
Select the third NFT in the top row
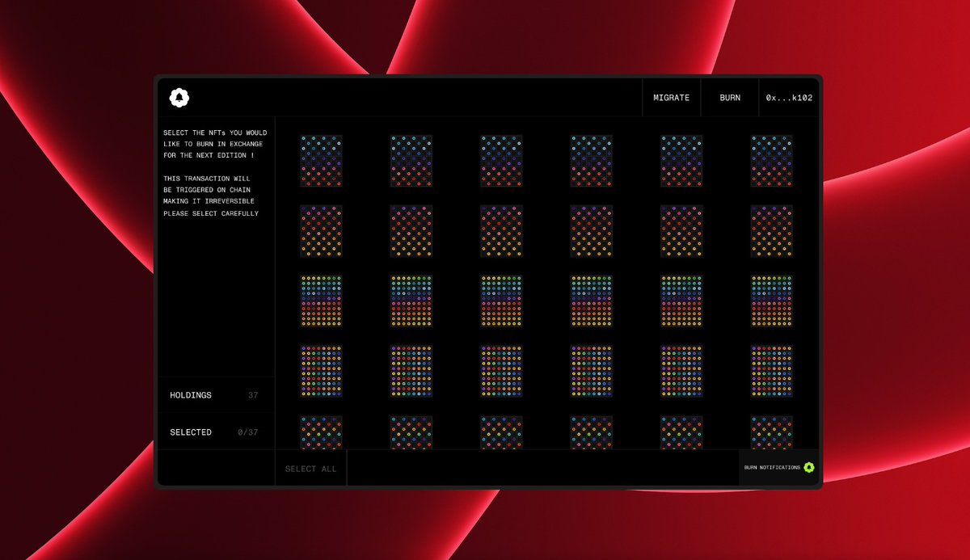pyautogui.click(x=501, y=161)
